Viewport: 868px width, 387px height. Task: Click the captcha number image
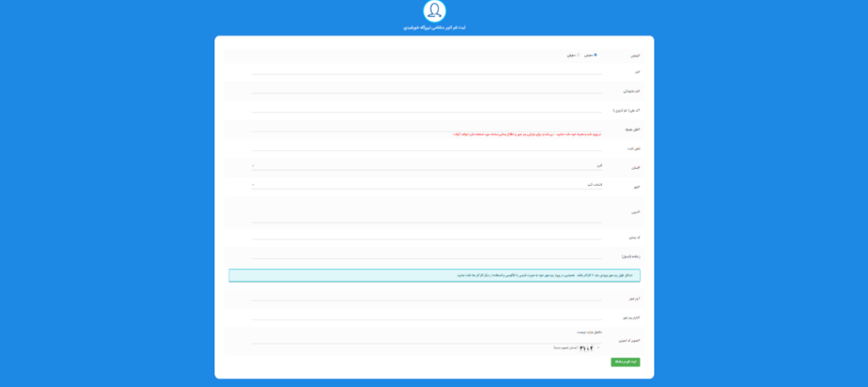coord(586,348)
